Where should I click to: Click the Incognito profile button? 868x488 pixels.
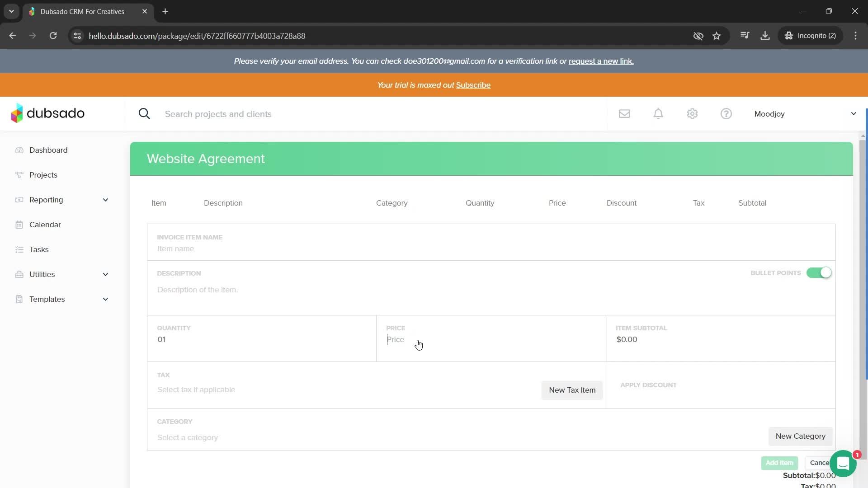[x=810, y=36]
